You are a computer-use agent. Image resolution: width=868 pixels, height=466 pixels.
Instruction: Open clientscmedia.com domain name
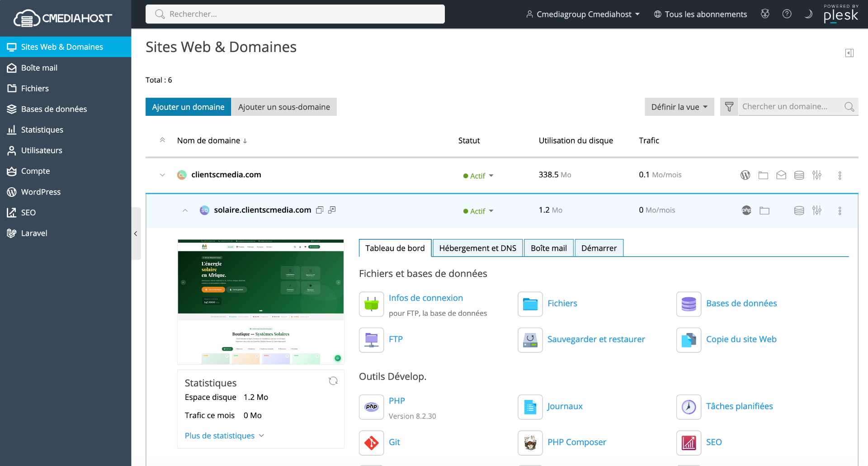click(226, 175)
